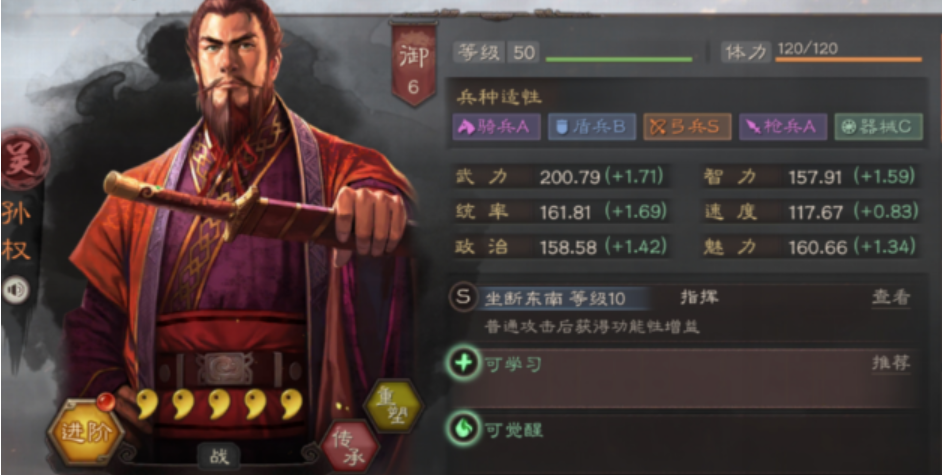Select the 弓兵S troop aptitude tag
Image resolution: width=942 pixels, height=475 pixels.
(x=687, y=127)
